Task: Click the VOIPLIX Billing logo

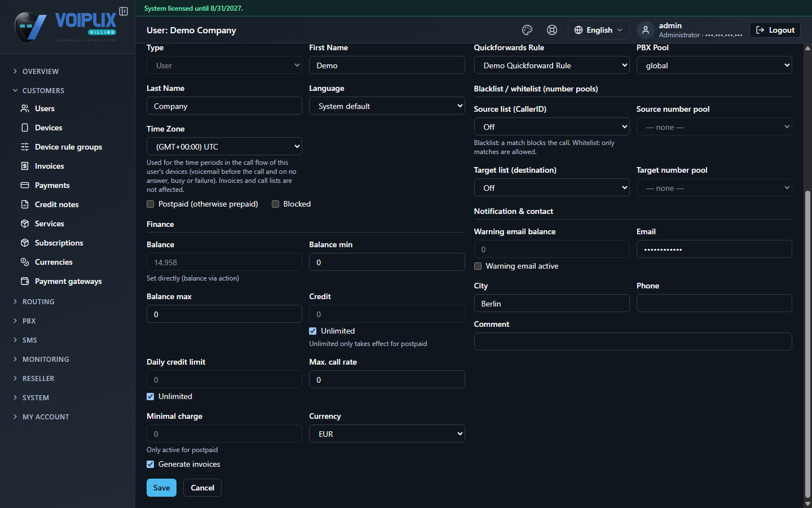Action: pos(65,27)
